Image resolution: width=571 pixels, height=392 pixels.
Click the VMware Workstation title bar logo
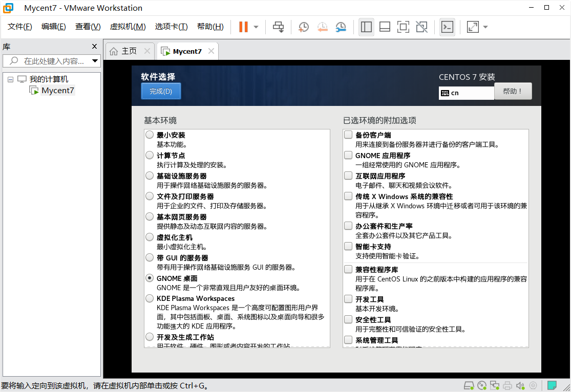(8, 8)
